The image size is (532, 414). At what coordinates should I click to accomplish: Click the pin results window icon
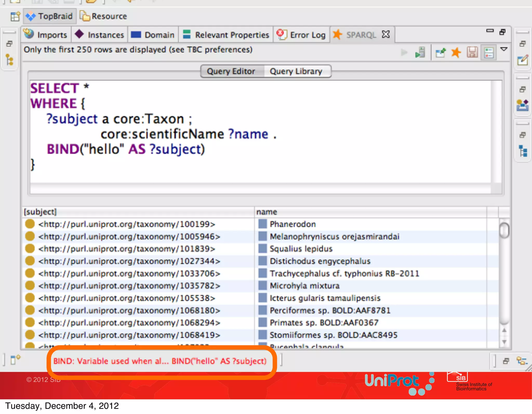coord(440,53)
